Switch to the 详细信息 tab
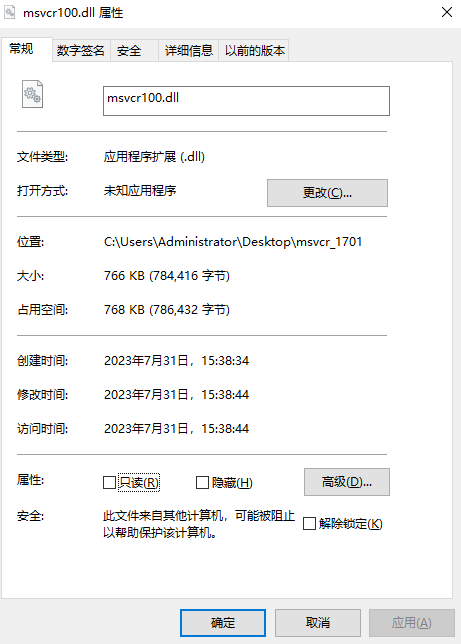The image size is (461, 644). click(x=189, y=51)
